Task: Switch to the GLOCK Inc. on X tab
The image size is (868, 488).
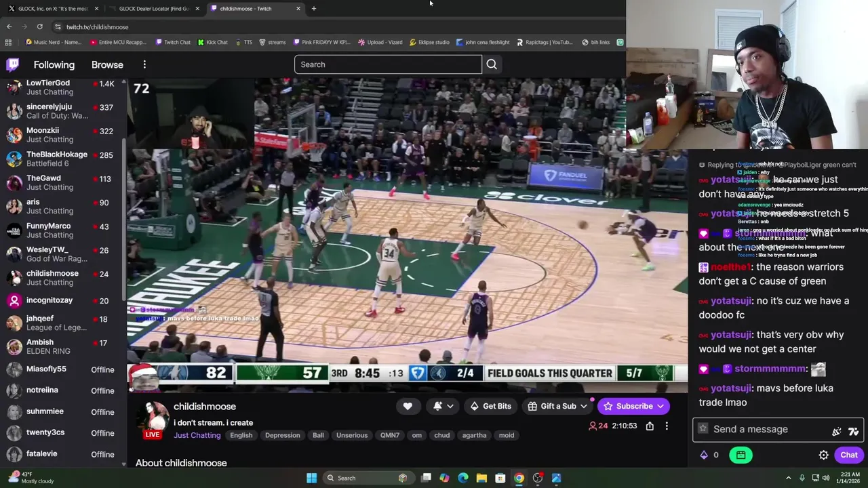Action: tap(53, 9)
